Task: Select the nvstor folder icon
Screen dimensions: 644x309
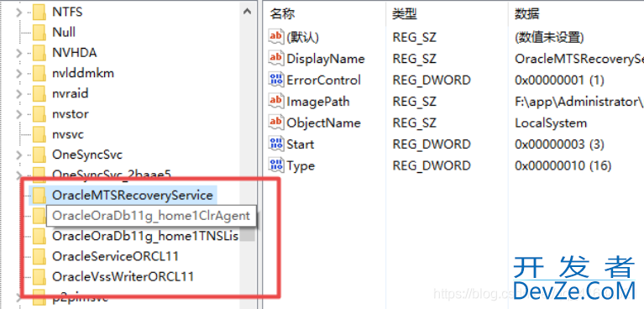Action: click(39, 114)
